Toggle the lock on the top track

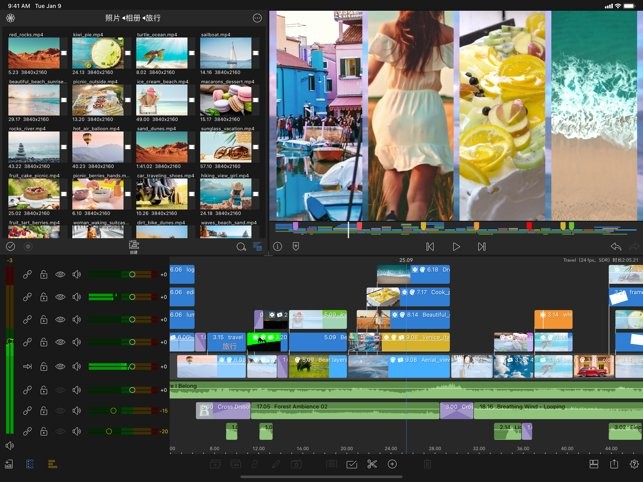click(44, 273)
